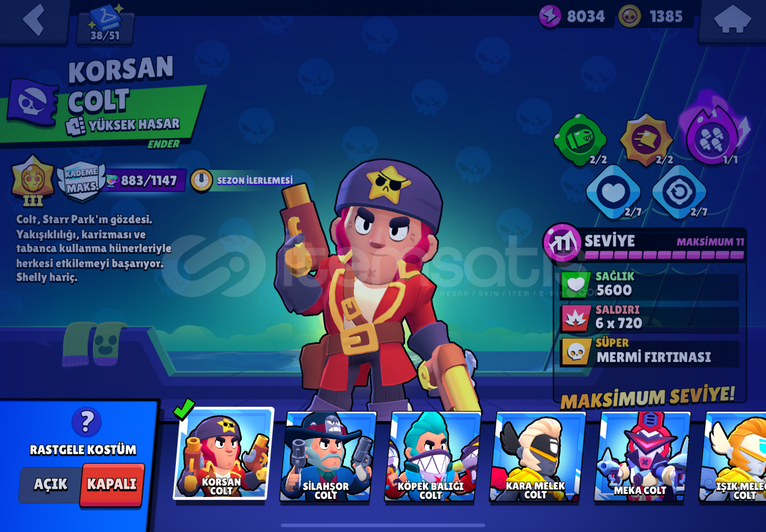766x532 pixels.
Task: Open the rank III mastery badge
Action: pos(33,180)
